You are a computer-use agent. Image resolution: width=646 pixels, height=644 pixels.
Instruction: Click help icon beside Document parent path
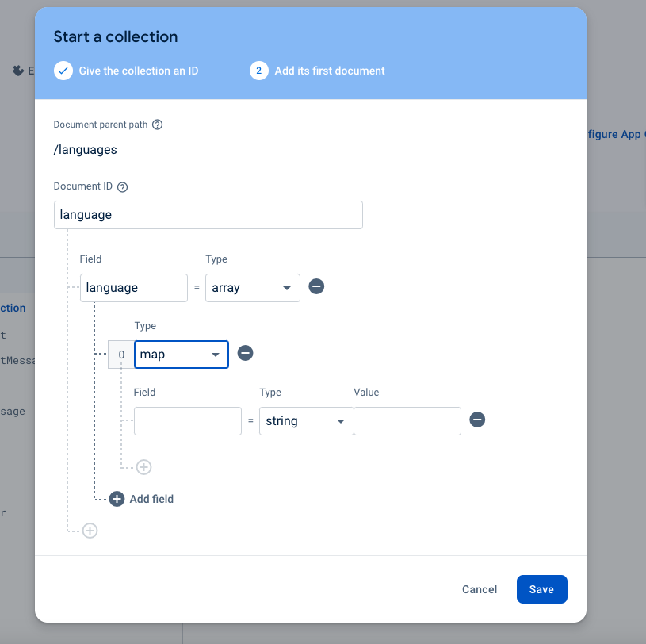(157, 125)
